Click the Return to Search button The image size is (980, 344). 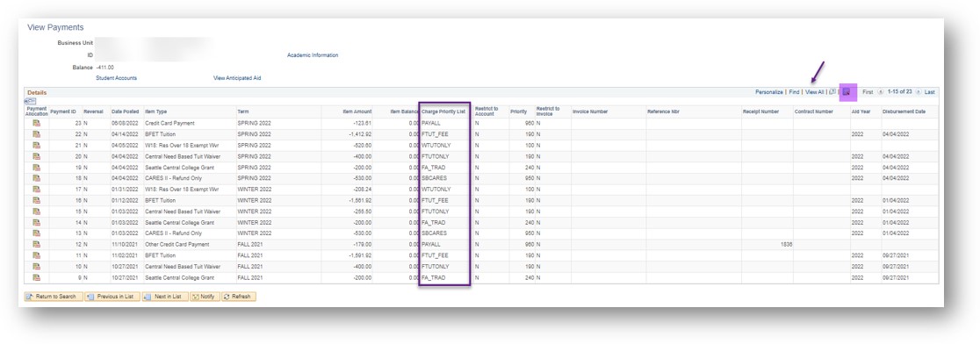tap(54, 297)
